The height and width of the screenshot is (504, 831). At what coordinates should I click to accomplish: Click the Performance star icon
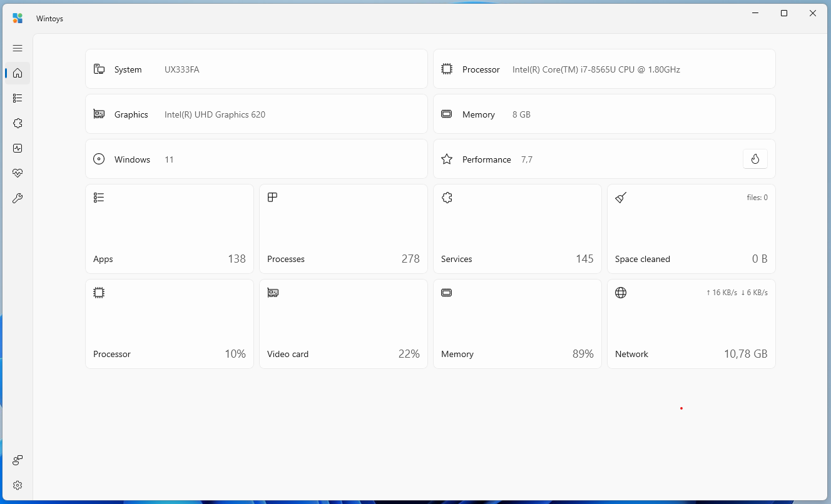447,159
